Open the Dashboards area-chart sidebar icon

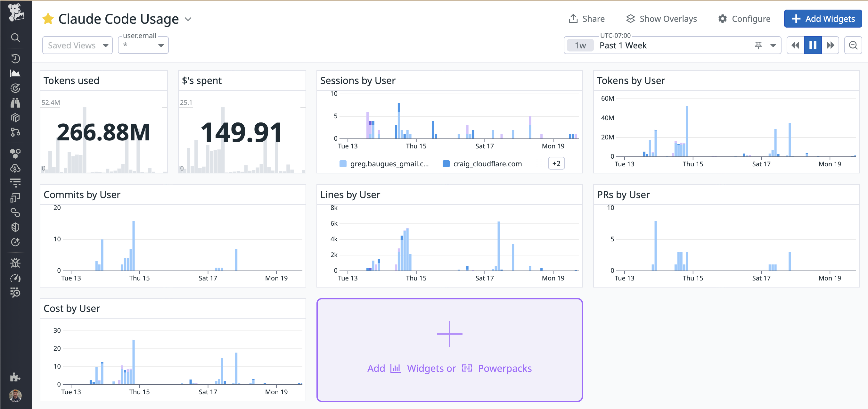[x=15, y=73]
